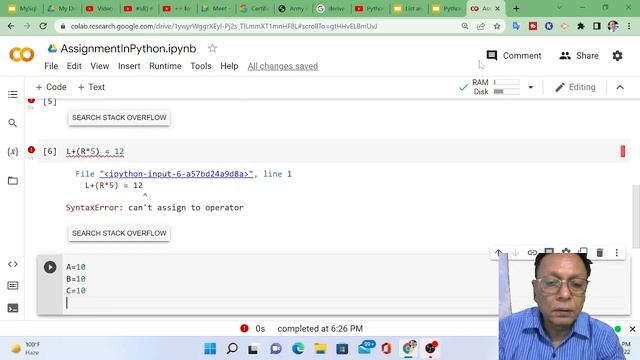
Task: Open the Comment panel
Action: tap(513, 56)
